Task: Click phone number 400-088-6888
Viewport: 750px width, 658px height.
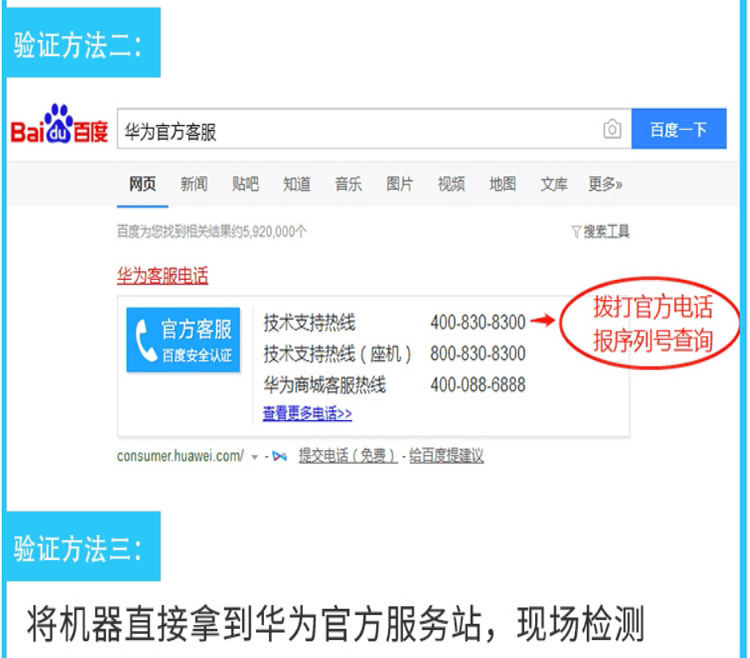Action: coord(478,385)
